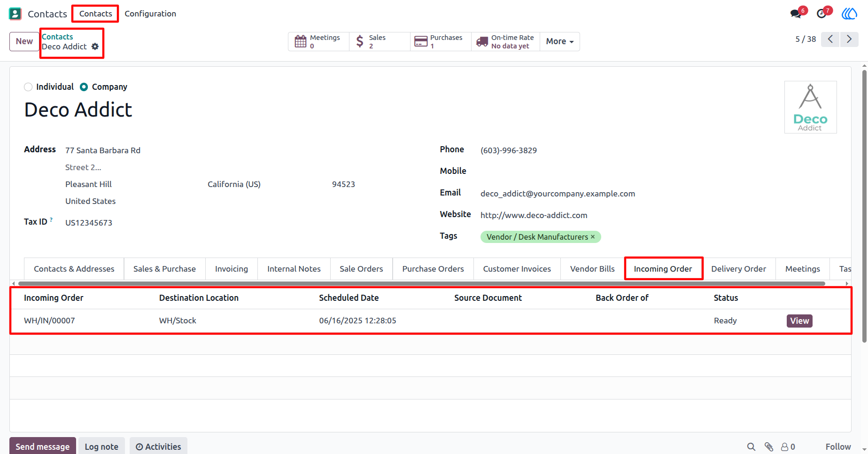Switch to the Incoming Order tab
This screenshot has width=868, height=454.
coord(663,269)
